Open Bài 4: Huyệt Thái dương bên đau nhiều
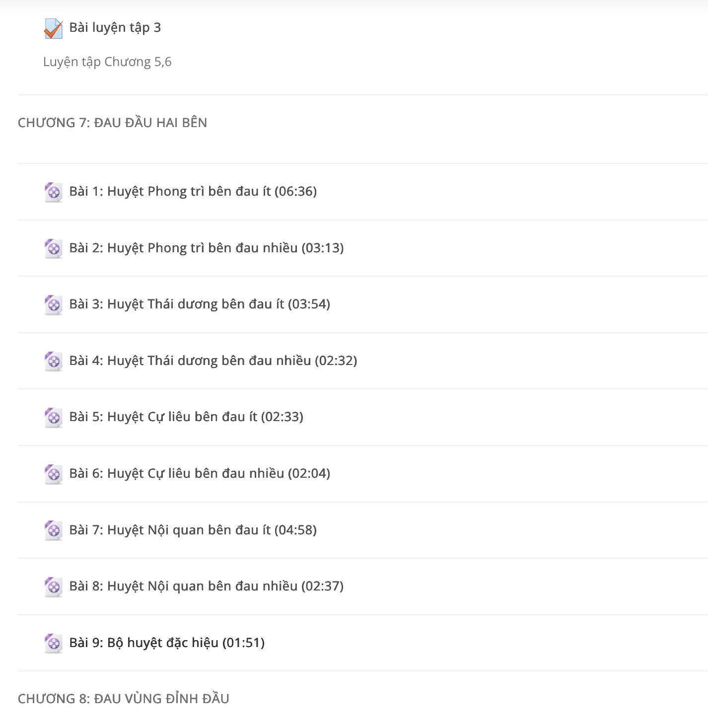This screenshot has height=728, width=708. coord(213,361)
